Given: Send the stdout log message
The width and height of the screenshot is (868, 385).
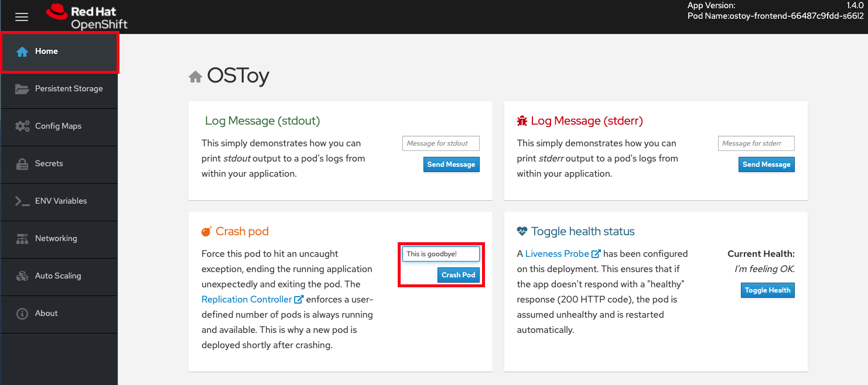Looking at the screenshot, I should (x=451, y=164).
